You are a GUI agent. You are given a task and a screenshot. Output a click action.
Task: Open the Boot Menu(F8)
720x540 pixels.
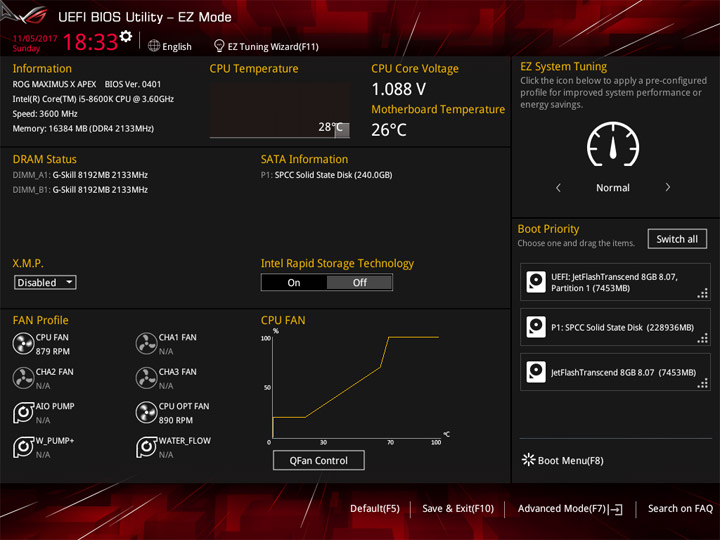click(563, 460)
